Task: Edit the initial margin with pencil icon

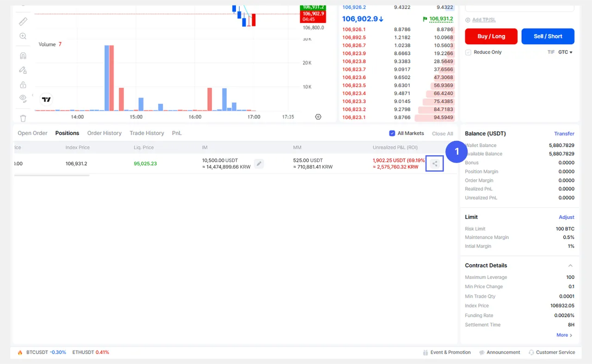Action: pyautogui.click(x=259, y=164)
